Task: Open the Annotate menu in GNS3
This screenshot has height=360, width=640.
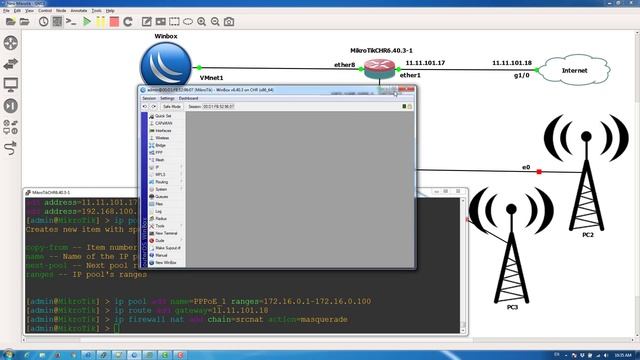Action: (79, 11)
